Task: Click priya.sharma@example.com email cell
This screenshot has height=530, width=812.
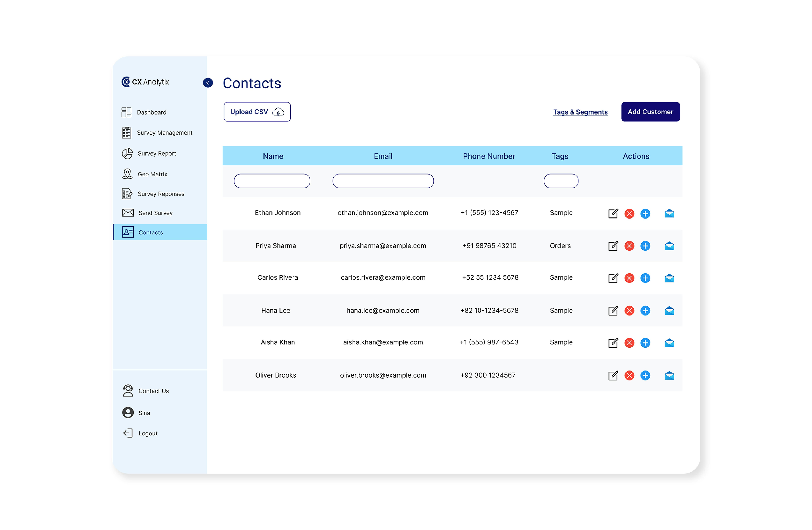Action: pyautogui.click(x=383, y=246)
